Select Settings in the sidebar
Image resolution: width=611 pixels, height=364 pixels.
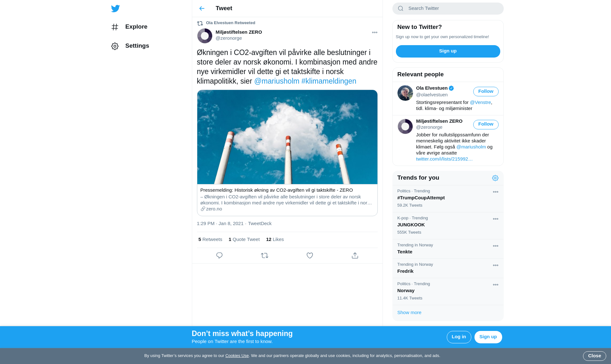pos(137,46)
